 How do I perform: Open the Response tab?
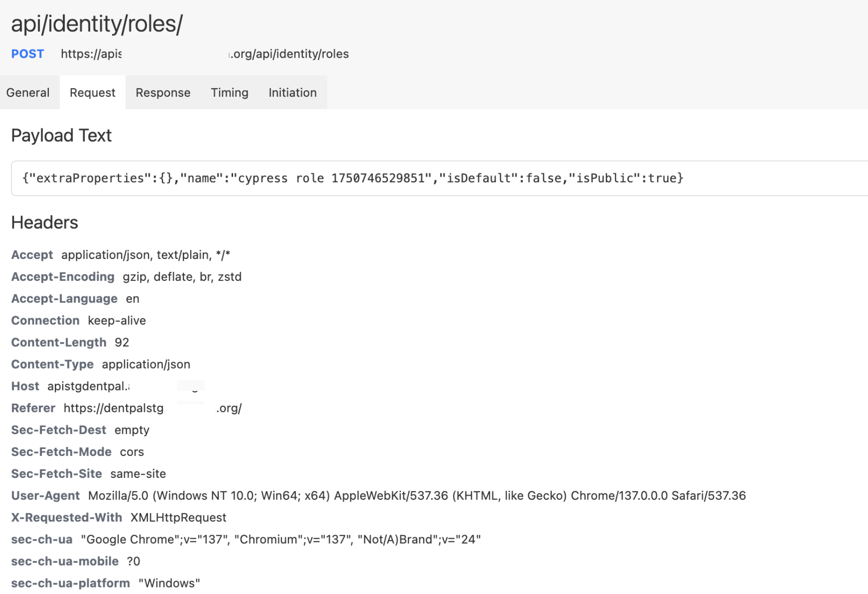163,92
